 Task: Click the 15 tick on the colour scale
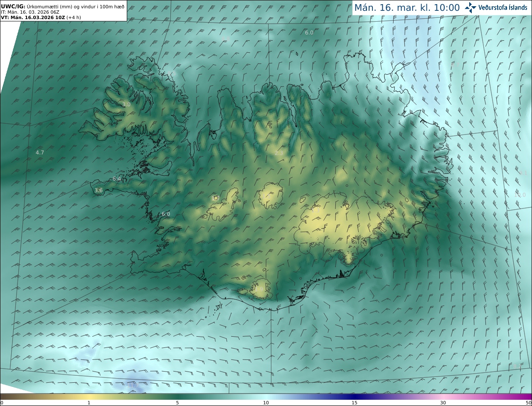pos(355,403)
